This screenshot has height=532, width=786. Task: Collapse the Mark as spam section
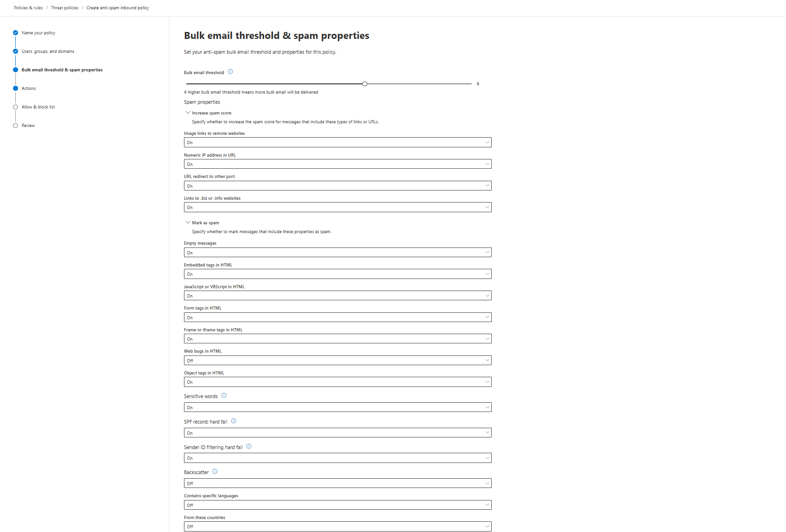188,222
